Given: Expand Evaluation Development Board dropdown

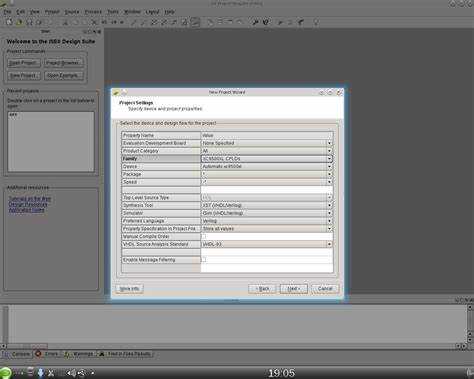Looking at the screenshot, I should (329, 143).
